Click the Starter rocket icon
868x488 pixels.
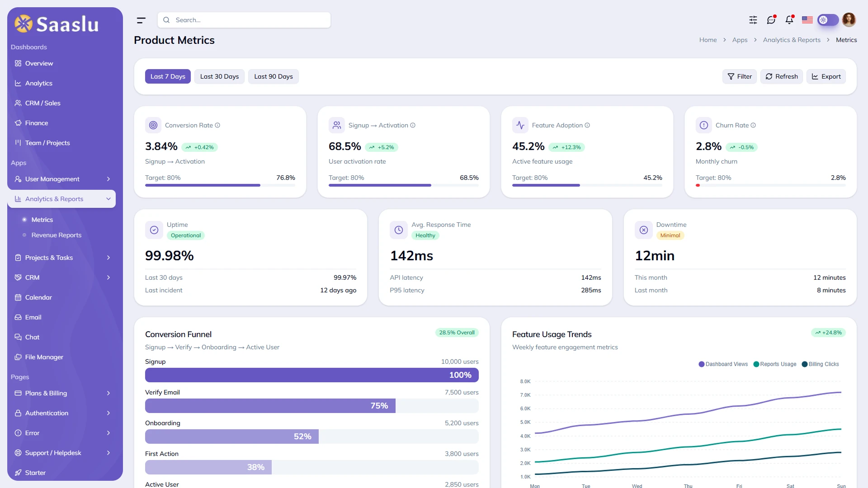point(18,473)
